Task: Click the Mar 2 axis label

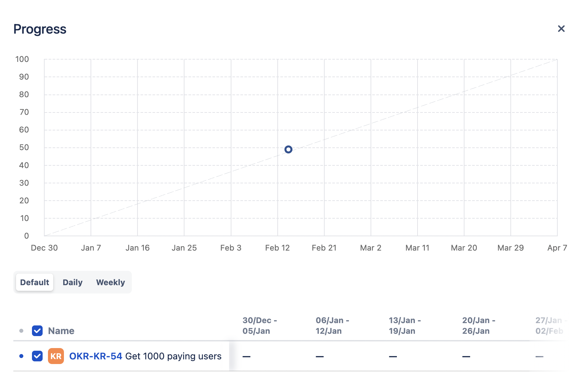Action: tap(371, 248)
